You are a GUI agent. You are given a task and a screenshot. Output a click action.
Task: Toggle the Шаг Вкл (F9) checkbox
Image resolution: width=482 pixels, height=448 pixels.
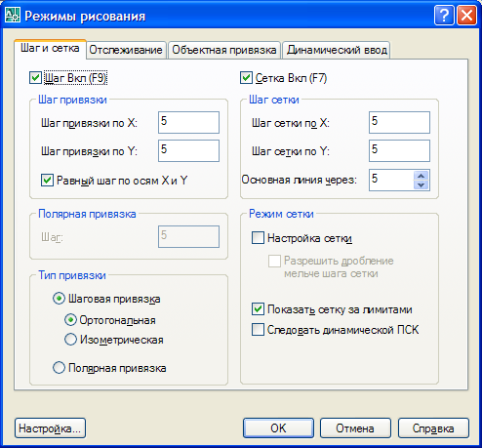pos(35,78)
